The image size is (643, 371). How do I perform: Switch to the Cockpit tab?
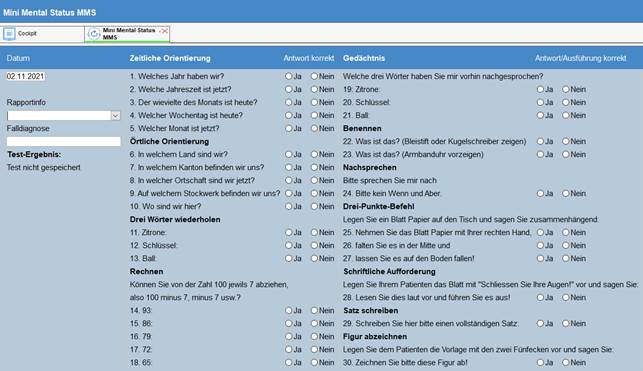click(x=43, y=34)
